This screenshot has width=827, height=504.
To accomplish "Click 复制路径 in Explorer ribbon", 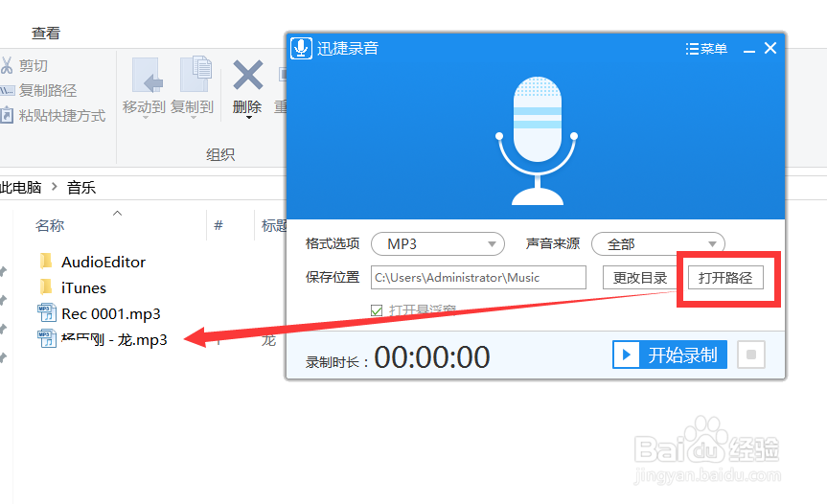I will tap(48, 91).
